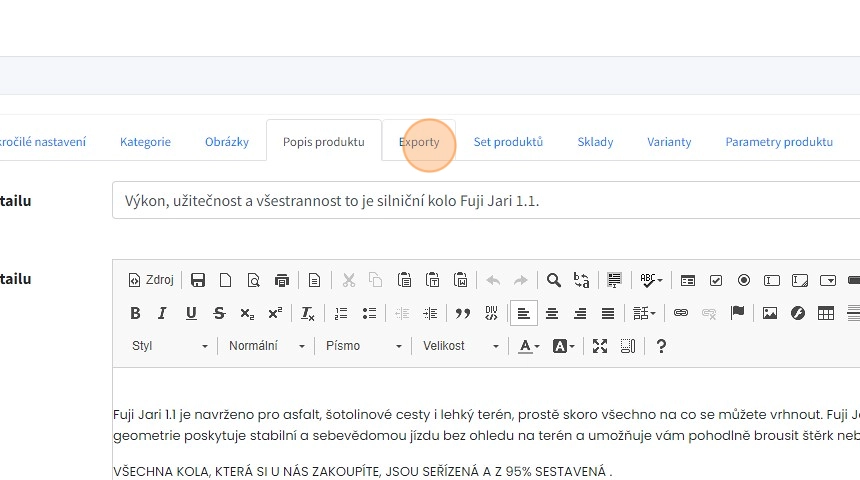Viewport: 860px width, 480px height.
Task: Insert a link with chain icon
Action: tap(681, 313)
